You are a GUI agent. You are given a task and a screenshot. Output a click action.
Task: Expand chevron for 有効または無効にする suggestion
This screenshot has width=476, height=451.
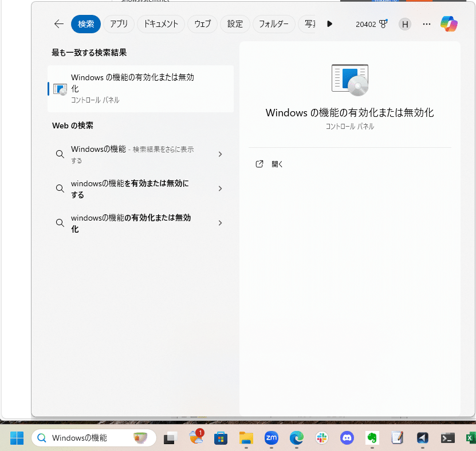221,189
